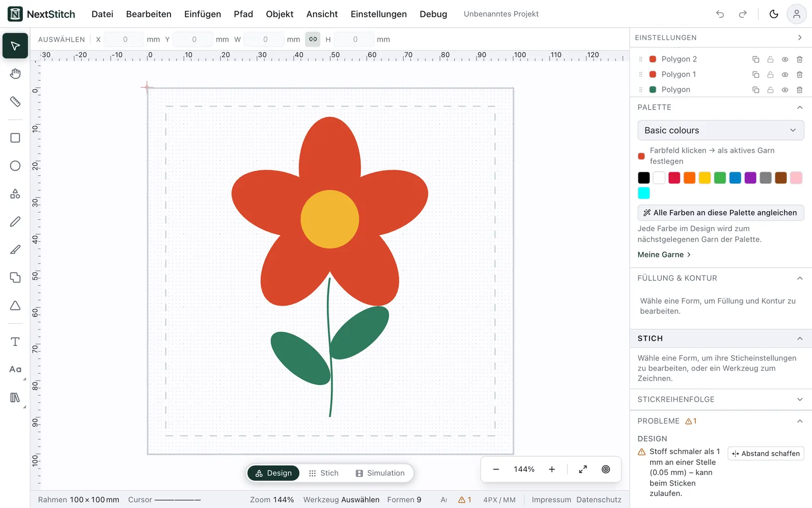812x508 pixels.
Task: Pick the purple colour swatch
Action: (x=750, y=178)
